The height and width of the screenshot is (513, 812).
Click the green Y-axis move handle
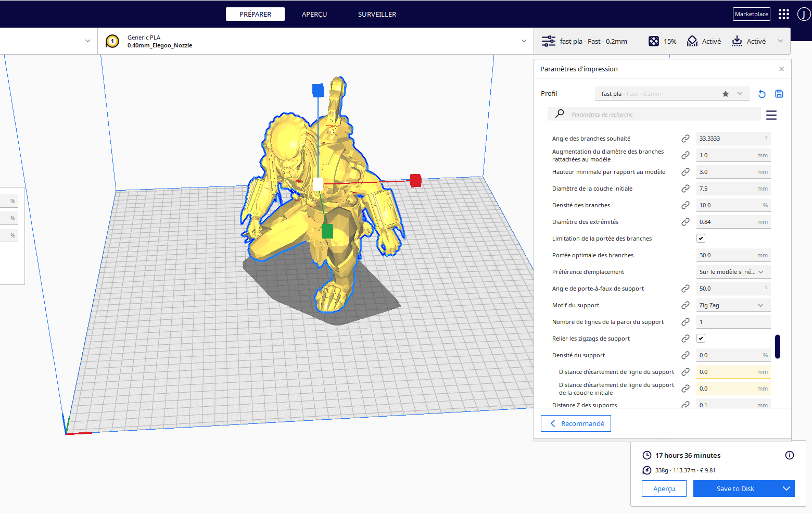pyautogui.click(x=327, y=231)
